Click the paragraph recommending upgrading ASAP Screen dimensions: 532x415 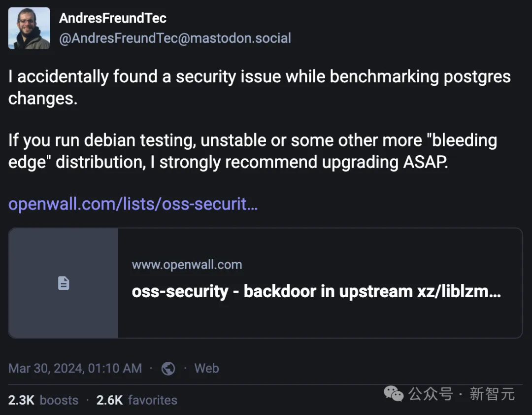coord(252,151)
